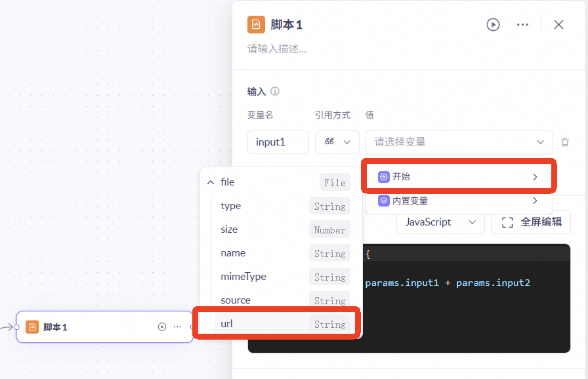The height and width of the screenshot is (379, 588).
Task: Edit the input1 variable name field
Action: [278, 142]
